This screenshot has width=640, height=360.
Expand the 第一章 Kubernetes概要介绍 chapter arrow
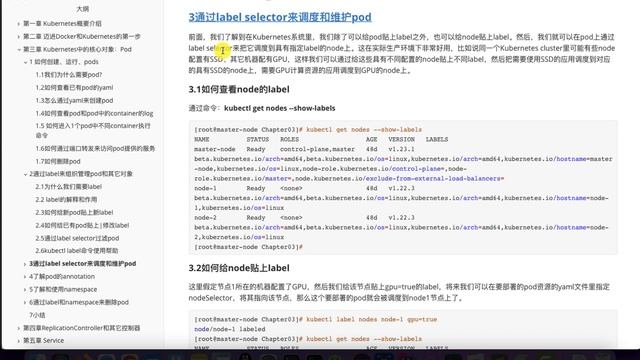click(19, 24)
